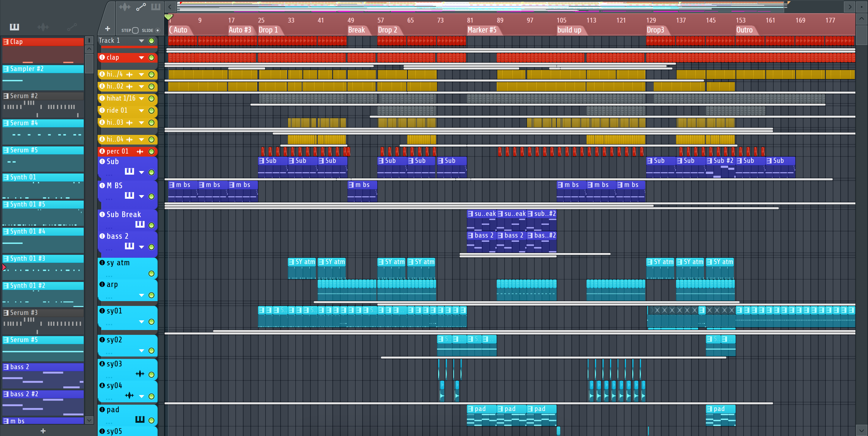Mute the sy02 track

pos(152,350)
